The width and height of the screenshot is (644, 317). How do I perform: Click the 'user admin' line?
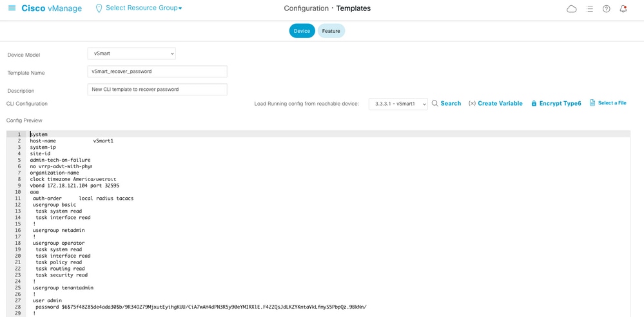coord(47,301)
